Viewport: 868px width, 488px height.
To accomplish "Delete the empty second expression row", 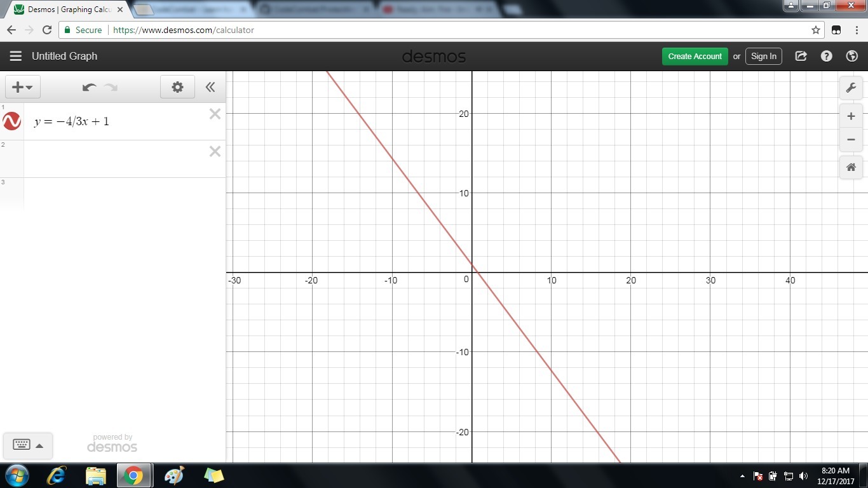I will [x=215, y=151].
